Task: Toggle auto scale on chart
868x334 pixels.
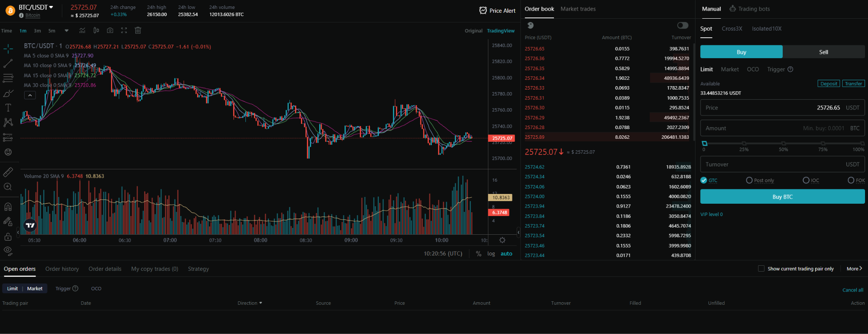Action: (x=506, y=254)
